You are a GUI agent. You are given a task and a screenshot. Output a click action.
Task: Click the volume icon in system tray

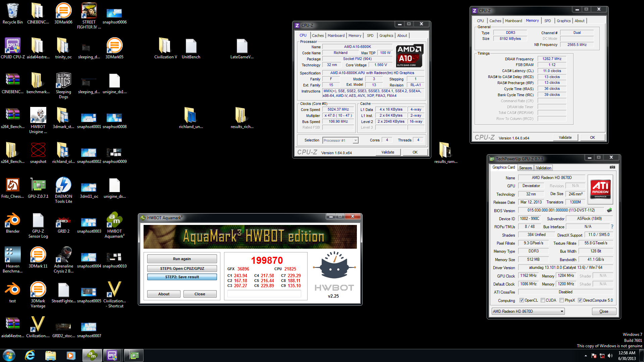610,356
